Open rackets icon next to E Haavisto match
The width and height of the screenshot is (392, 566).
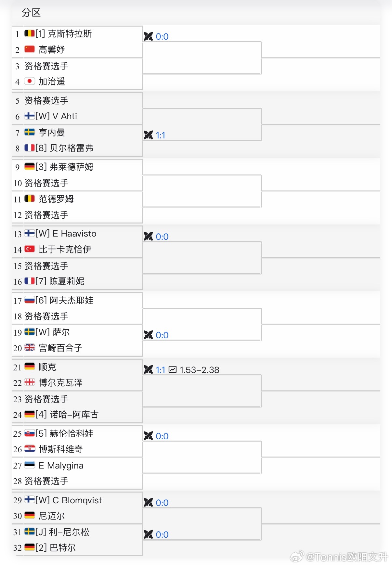[x=149, y=236]
